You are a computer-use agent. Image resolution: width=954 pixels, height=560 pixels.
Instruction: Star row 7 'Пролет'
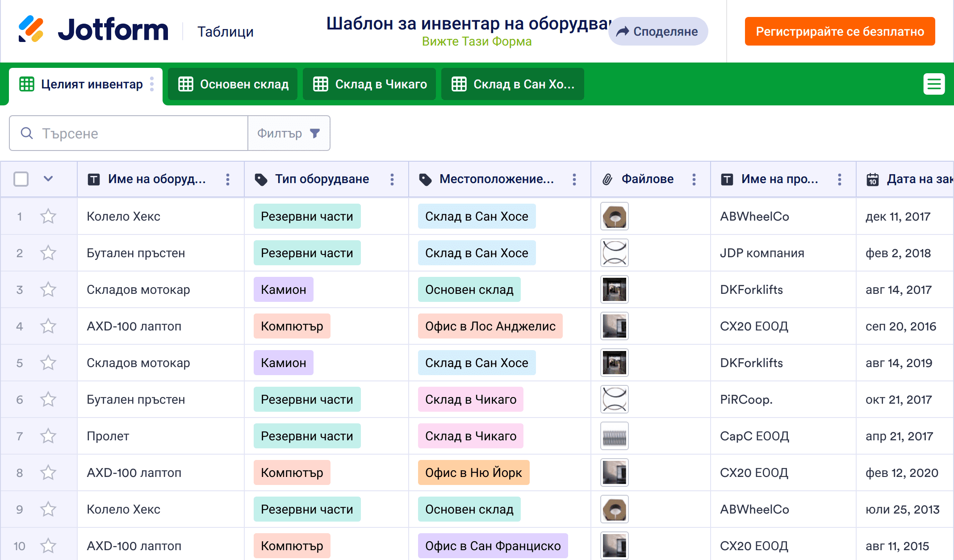click(x=48, y=436)
